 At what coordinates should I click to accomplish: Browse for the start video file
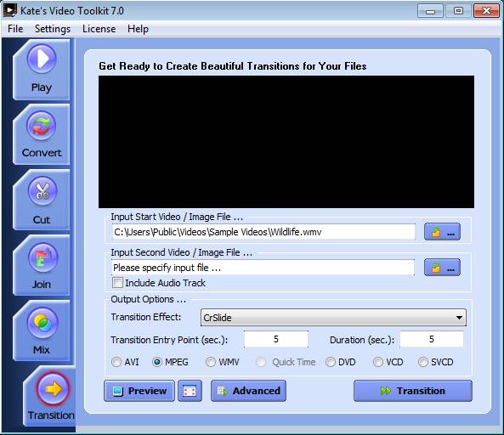point(442,232)
